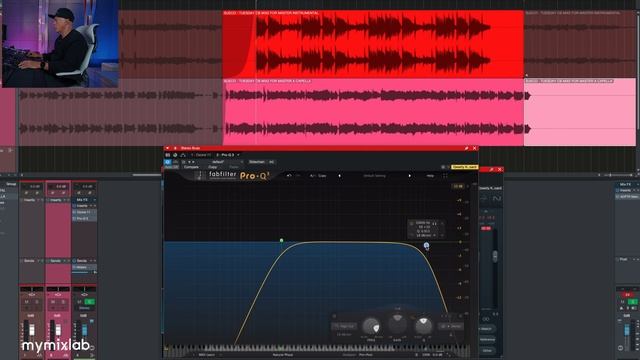Click the first channel's volume fader
Screen dimensions: 640x360
point(31,329)
